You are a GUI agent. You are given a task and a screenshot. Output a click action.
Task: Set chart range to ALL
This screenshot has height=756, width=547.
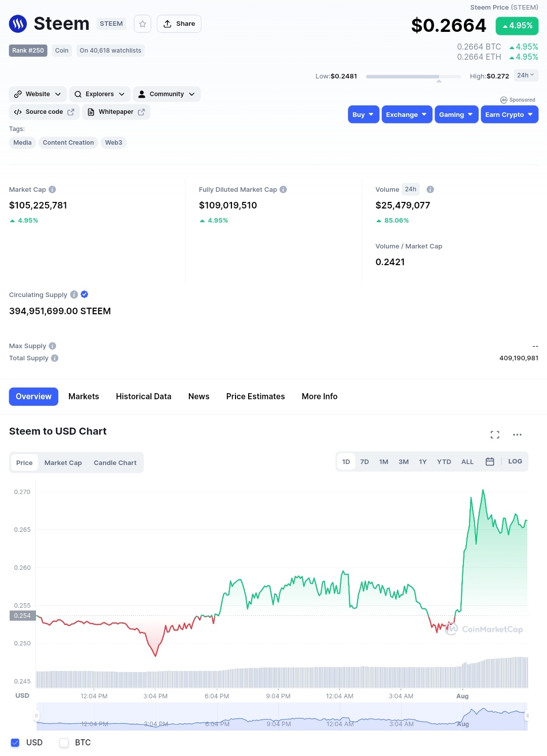[x=467, y=461]
